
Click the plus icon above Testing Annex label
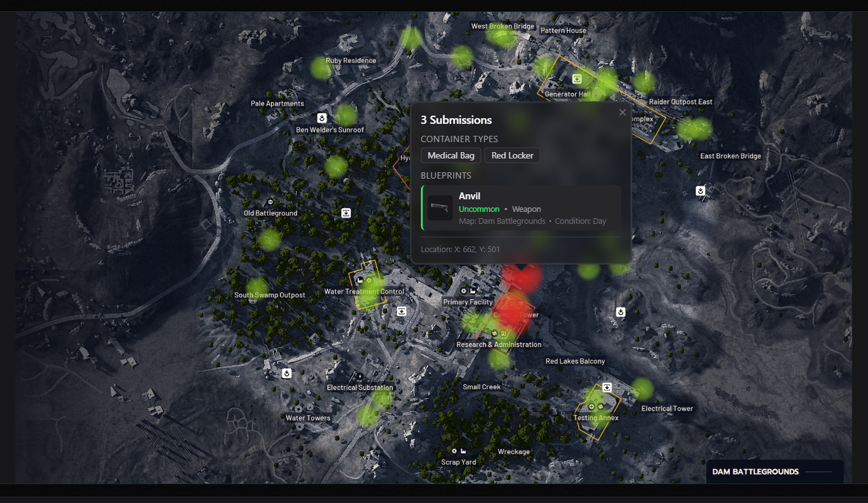click(x=591, y=407)
